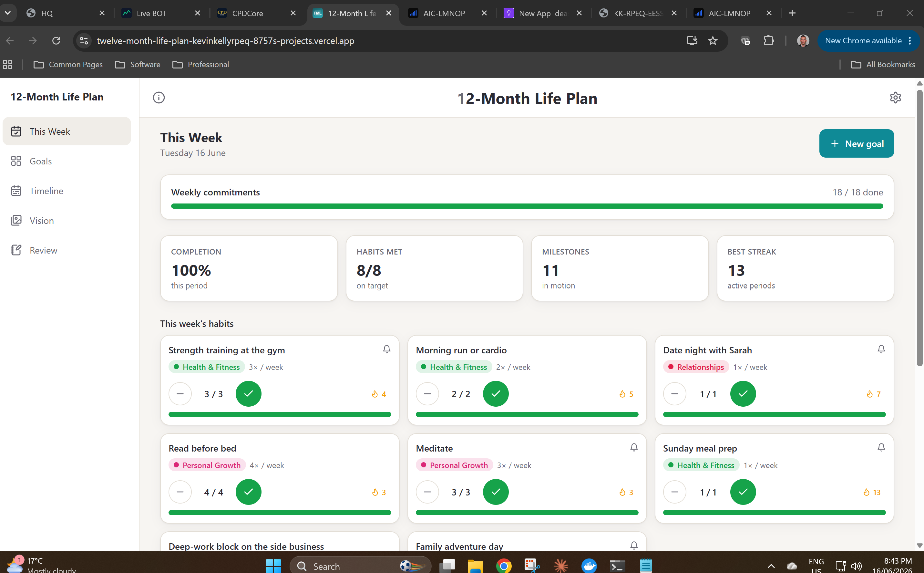Open Review in the sidebar

(x=67, y=250)
